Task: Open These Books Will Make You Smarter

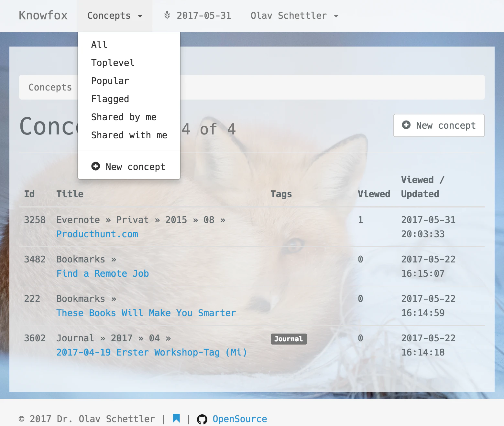Action: tap(146, 313)
